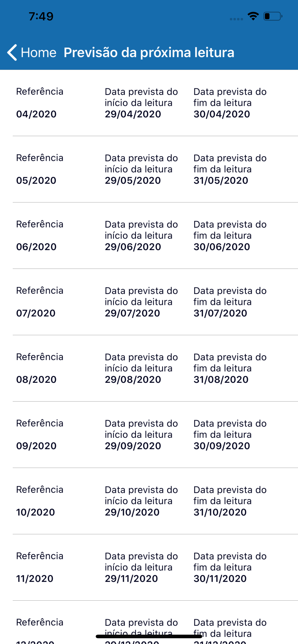Tap the Previsão da próxima leitura title
The image size is (298, 644).
(149, 52)
